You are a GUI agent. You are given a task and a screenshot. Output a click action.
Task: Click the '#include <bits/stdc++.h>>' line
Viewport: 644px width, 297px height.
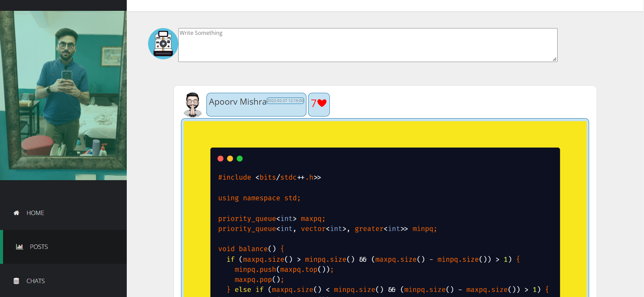click(269, 177)
